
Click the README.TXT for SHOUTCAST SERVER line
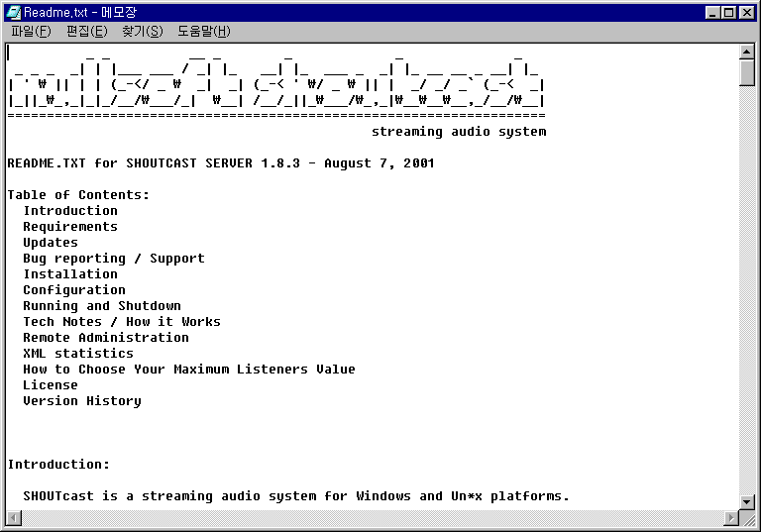click(221, 163)
